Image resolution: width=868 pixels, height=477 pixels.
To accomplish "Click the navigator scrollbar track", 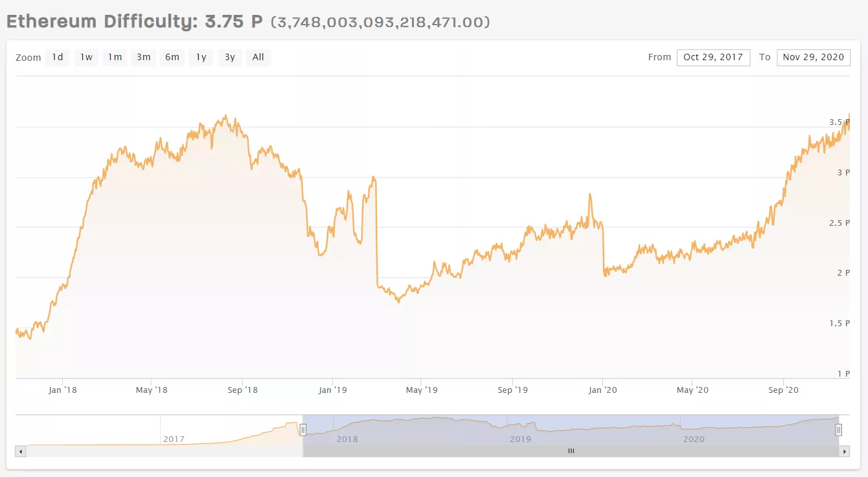I will point(571,450).
